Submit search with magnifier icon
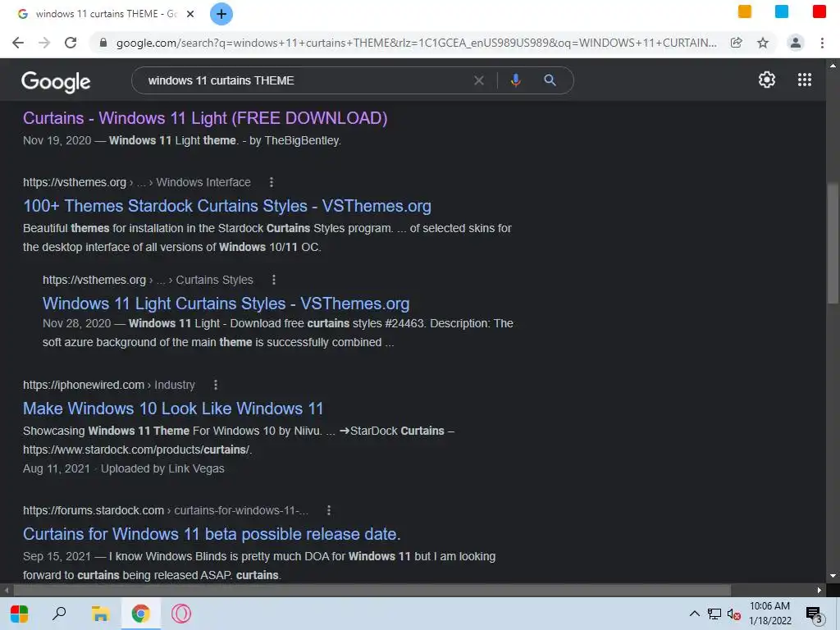The image size is (840, 630). 550,80
